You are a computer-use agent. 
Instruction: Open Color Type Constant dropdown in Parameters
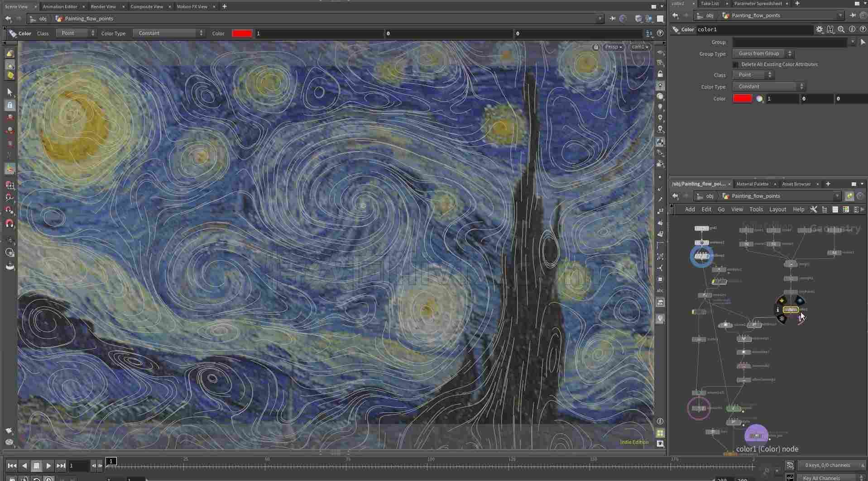[x=768, y=86]
